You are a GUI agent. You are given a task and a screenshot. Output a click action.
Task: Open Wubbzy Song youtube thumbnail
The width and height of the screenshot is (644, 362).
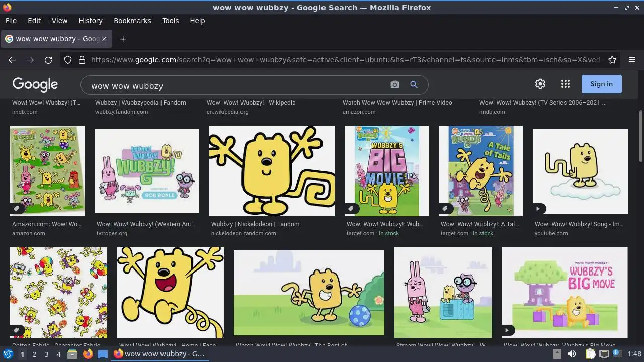point(580,171)
